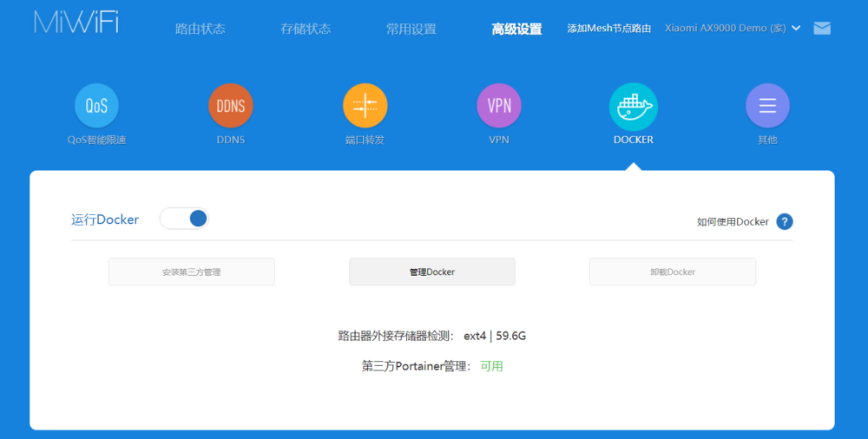Open the 如何使用Docker help link

pos(733,221)
